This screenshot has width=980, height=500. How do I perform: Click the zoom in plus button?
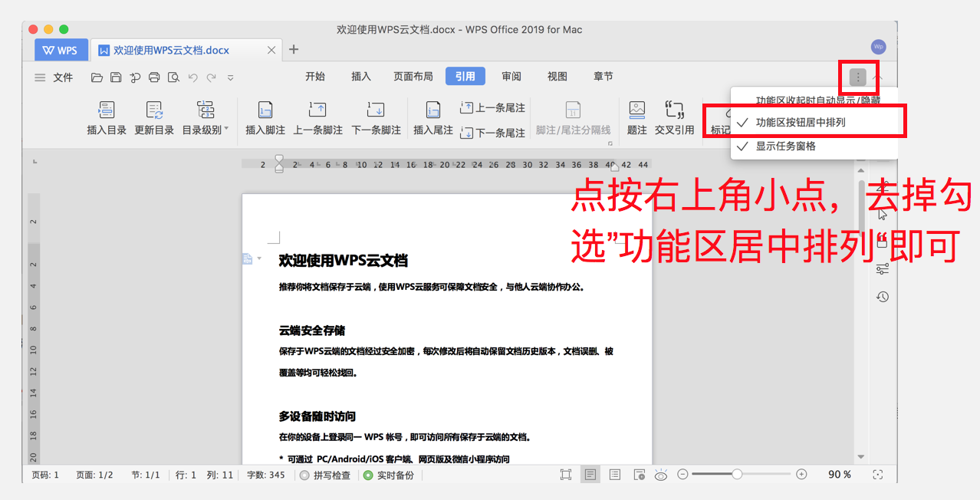click(x=801, y=475)
